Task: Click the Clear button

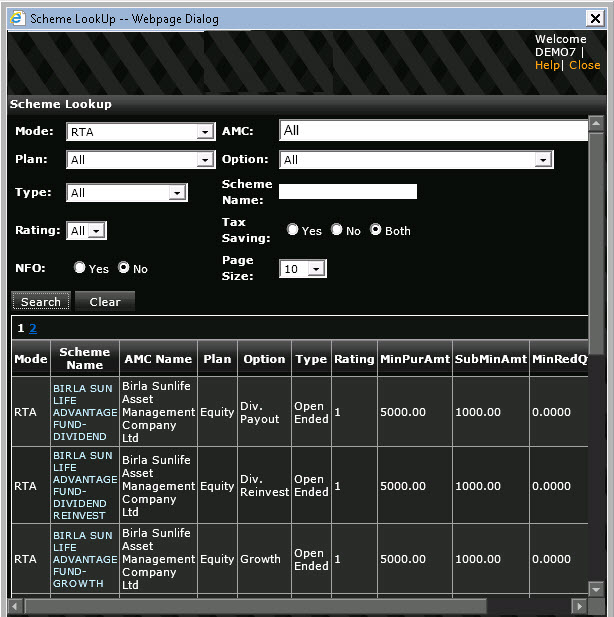Action: [105, 301]
